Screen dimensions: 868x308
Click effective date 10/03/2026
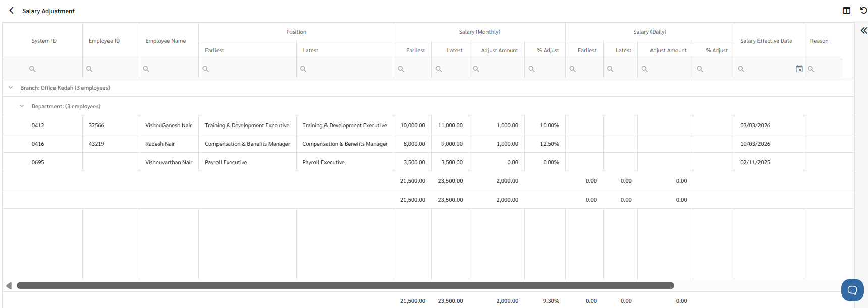tap(755, 144)
